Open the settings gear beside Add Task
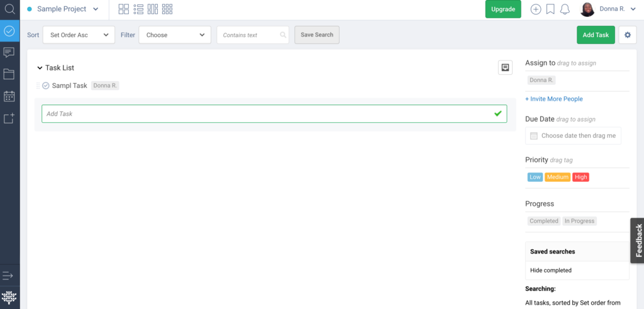This screenshot has height=309, width=644. [628, 35]
